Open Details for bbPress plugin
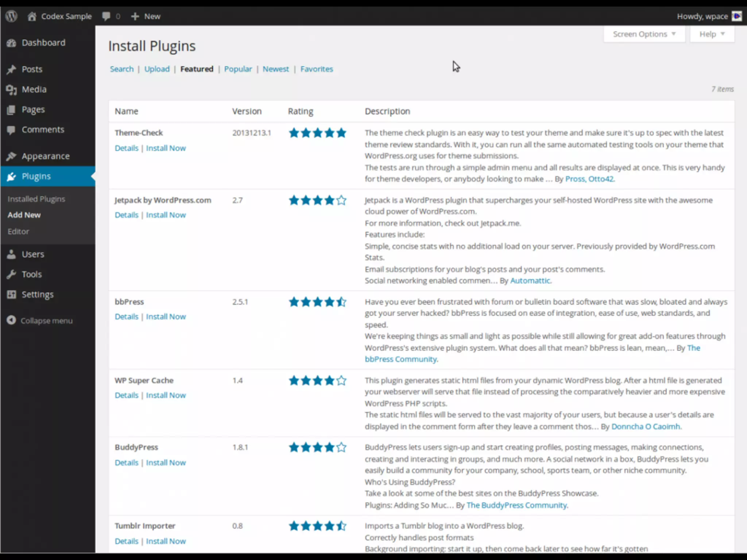The width and height of the screenshot is (747, 560). point(126,316)
